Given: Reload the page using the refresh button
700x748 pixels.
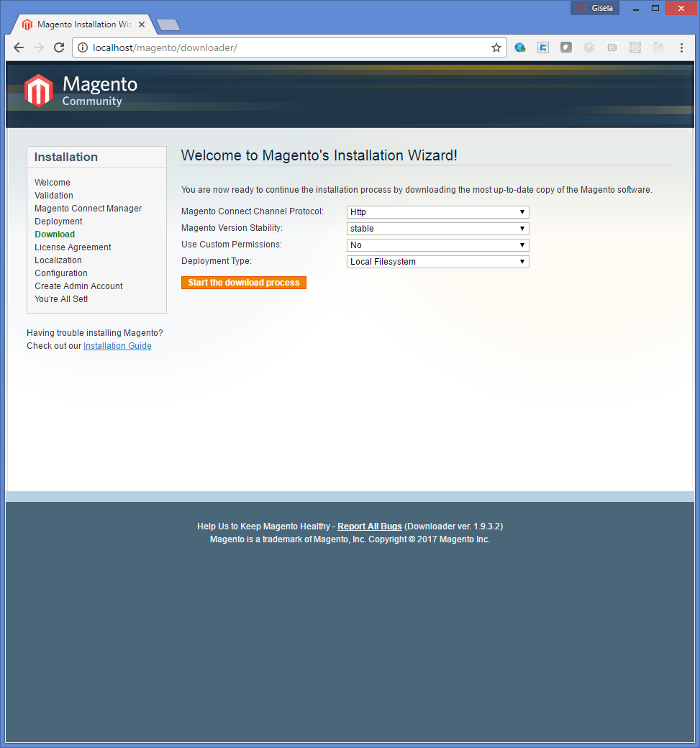Looking at the screenshot, I should [59, 47].
